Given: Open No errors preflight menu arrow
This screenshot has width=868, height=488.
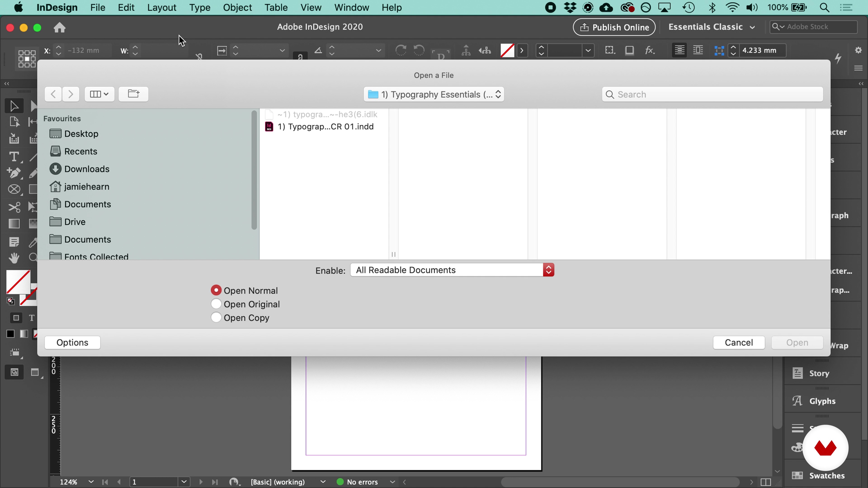Looking at the screenshot, I should point(392,482).
